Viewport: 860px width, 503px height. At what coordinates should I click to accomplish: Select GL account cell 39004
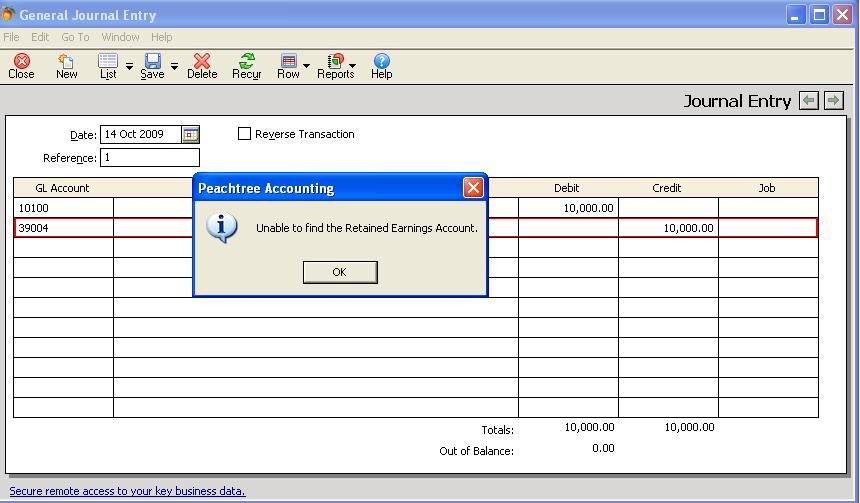tap(64, 228)
